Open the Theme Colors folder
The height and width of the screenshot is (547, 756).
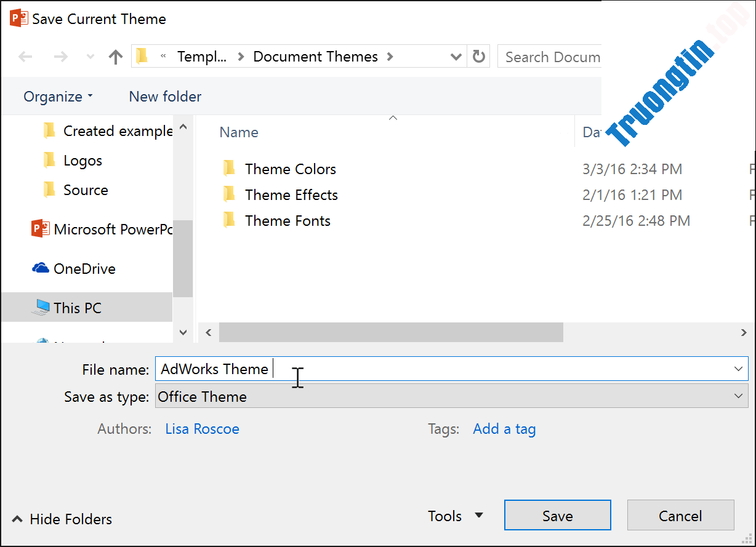pos(290,169)
